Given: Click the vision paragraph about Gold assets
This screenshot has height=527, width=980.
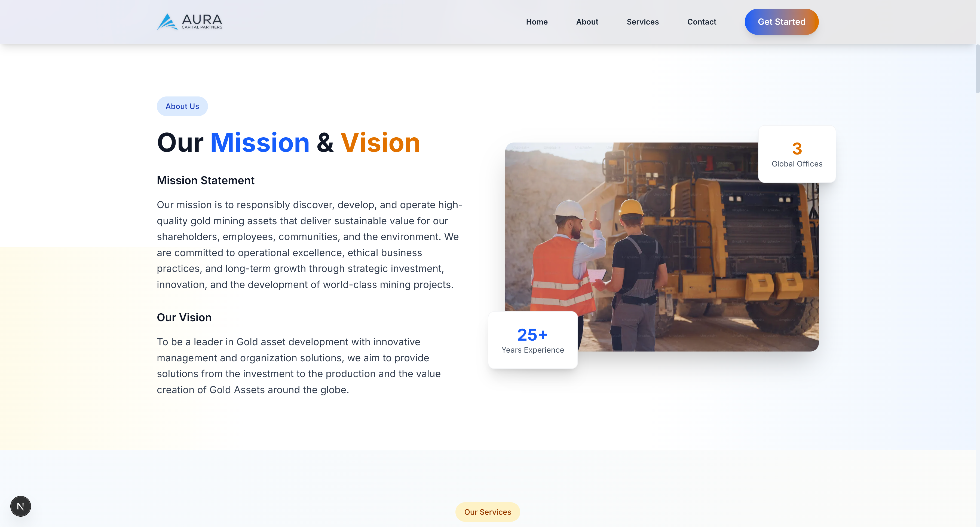Looking at the screenshot, I should tap(299, 366).
